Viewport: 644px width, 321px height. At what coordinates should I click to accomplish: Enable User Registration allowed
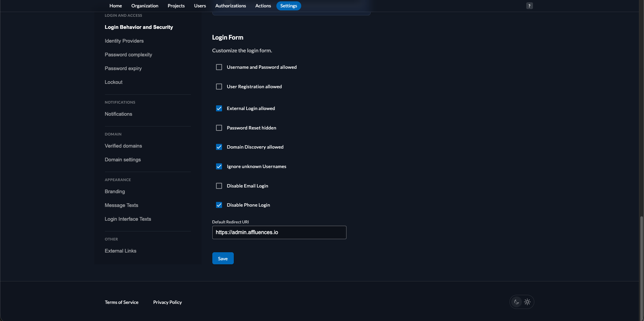[219, 87]
